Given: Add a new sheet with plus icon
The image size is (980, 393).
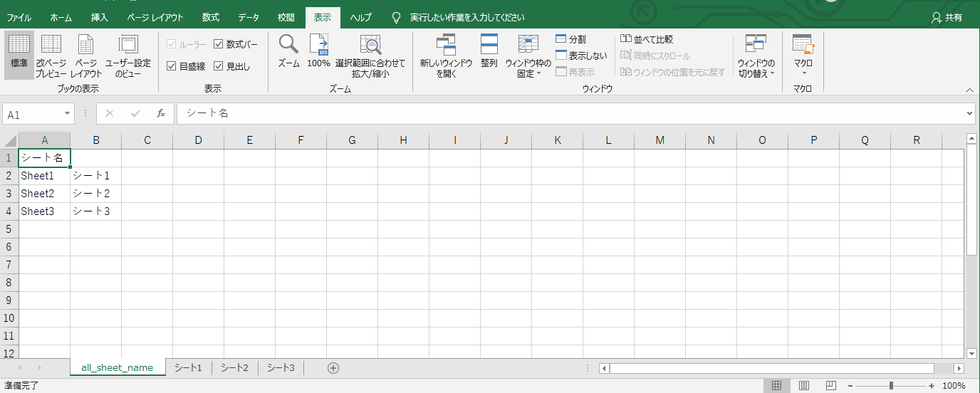Looking at the screenshot, I should click(x=333, y=368).
